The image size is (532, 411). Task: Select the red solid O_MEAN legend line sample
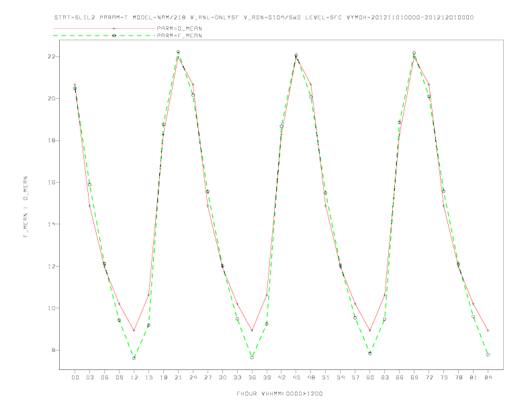104,28
